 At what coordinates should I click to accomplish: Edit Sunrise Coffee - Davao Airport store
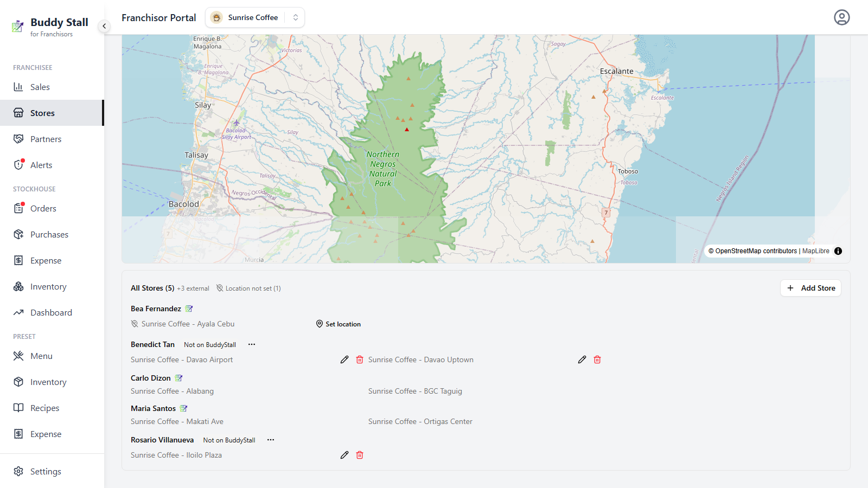pyautogui.click(x=344, y=359)
